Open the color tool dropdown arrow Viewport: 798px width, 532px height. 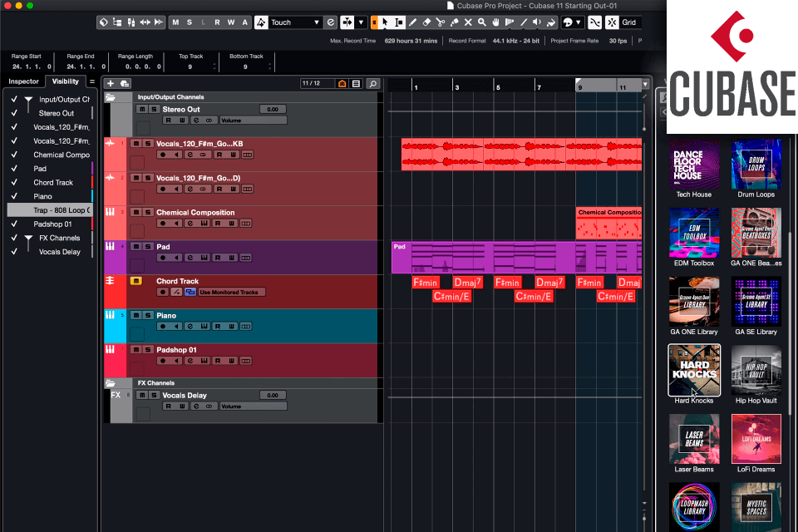[x=579, y=22]
